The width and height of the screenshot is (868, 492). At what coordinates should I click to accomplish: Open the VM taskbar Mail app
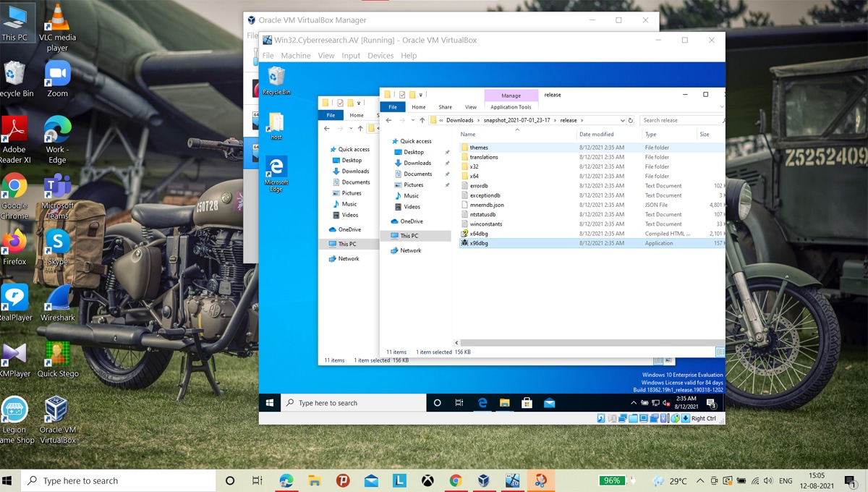(x=549, y=403)
